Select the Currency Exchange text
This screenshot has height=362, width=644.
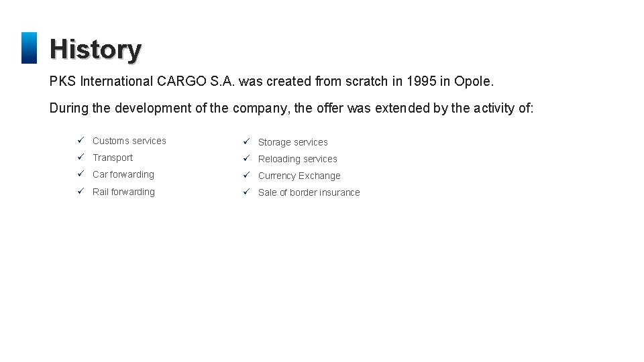pyautogui.click(x=299, y=176)
